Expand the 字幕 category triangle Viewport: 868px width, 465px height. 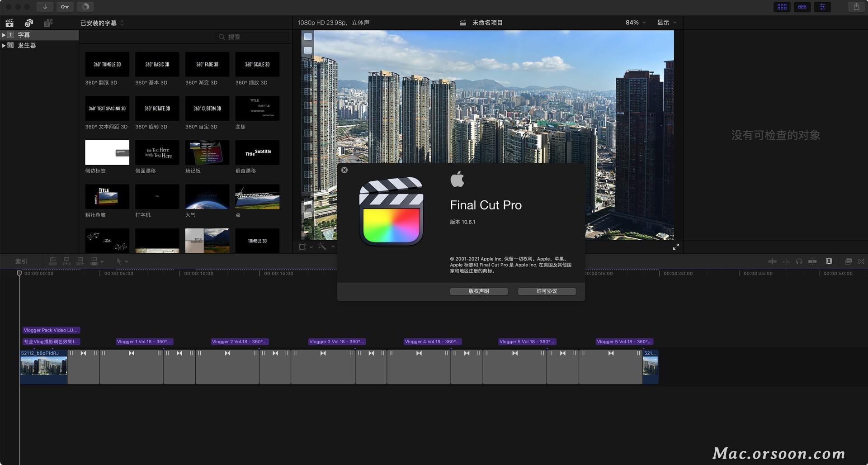pos(4,35)
